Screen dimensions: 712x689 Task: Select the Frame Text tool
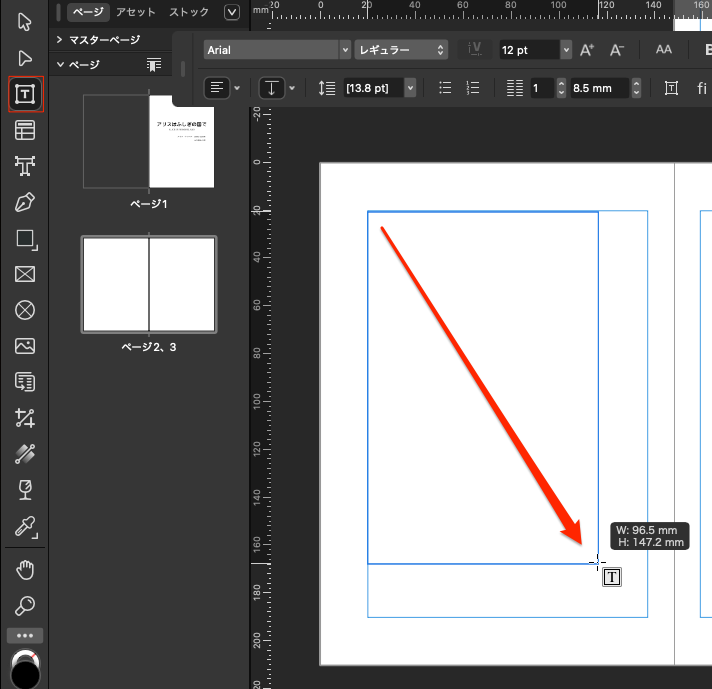point(25,95)
